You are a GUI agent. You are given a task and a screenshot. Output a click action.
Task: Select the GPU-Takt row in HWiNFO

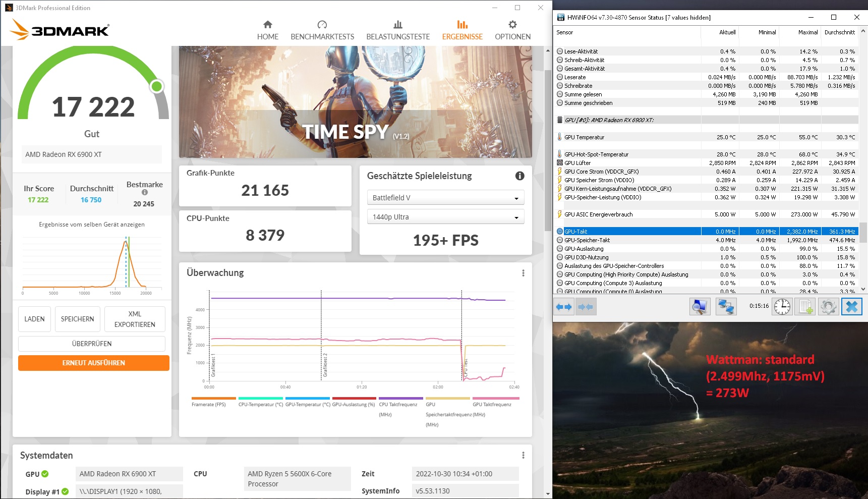(707, 232)
